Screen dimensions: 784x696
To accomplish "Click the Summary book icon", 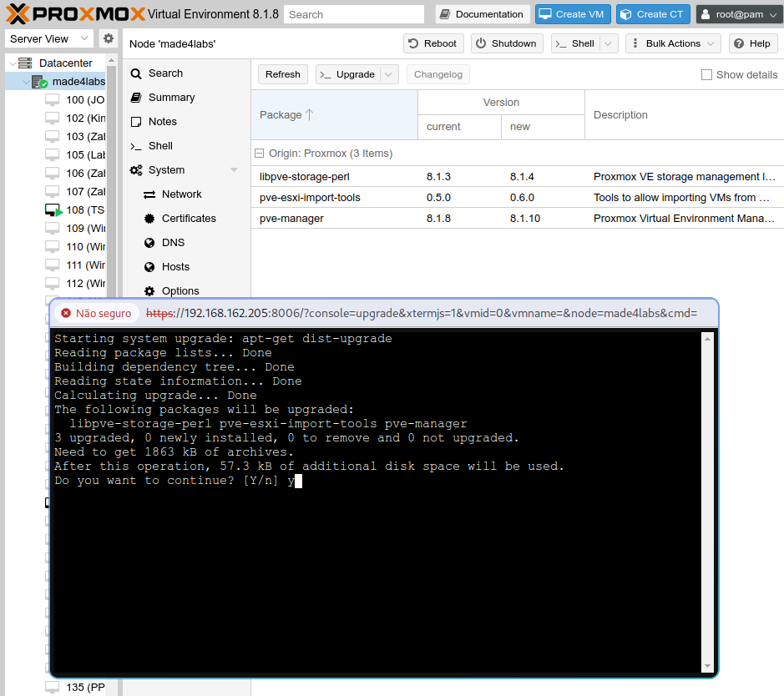I will [x=136, y=98].
